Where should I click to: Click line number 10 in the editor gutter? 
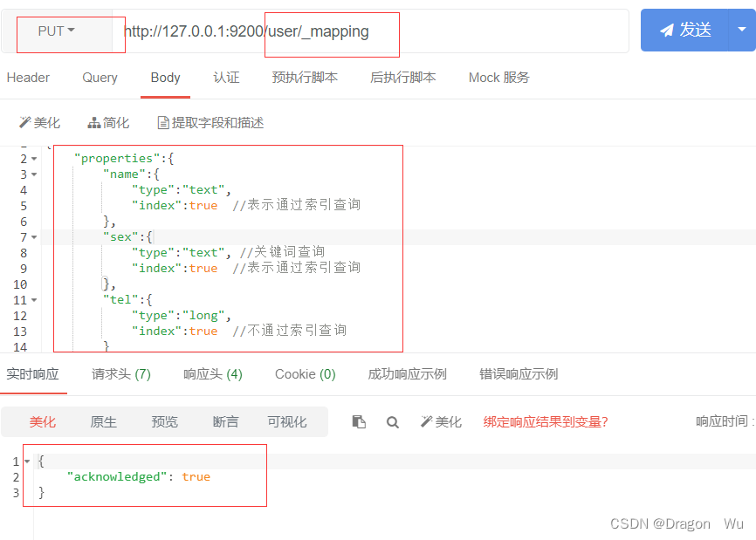(20, 284)
